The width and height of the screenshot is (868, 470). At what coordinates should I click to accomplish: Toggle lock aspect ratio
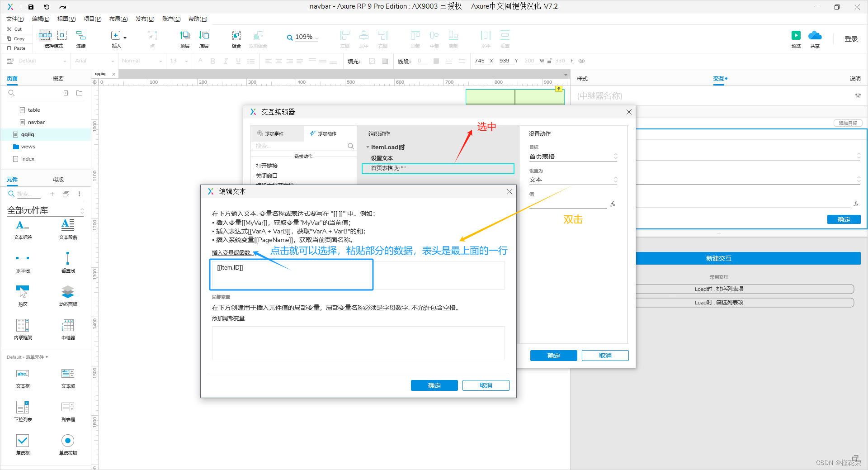coord(549,61)
